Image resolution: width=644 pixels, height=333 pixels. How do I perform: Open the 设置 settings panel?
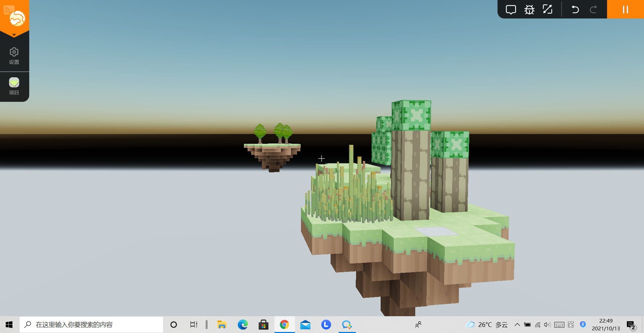(x=14, y=56)
